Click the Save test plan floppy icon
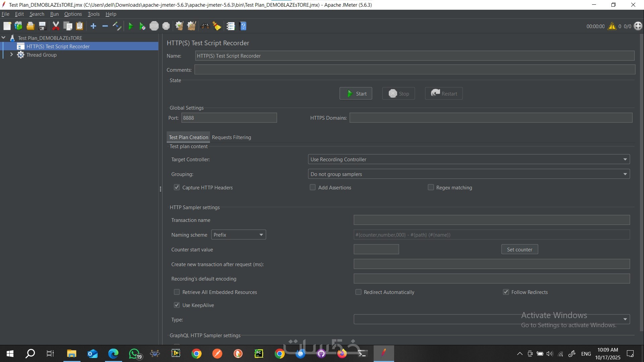 pyautogui.click(x=42, y=26)
